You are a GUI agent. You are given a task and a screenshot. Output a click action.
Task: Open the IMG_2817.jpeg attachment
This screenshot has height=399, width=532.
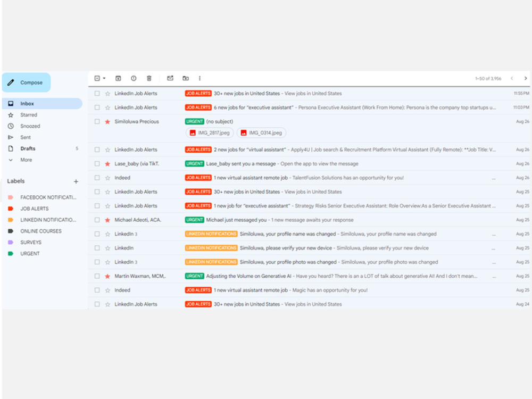(x=210, y=132)
